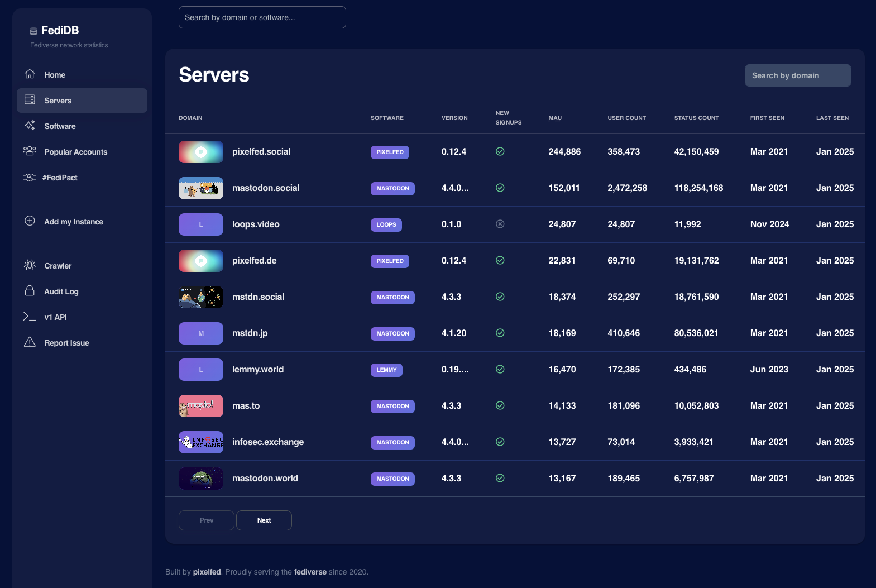This screenshot has height=588, width=876.
Task: Click the signup checkmark icon for mas.to
Action: [x=500, y=405]
